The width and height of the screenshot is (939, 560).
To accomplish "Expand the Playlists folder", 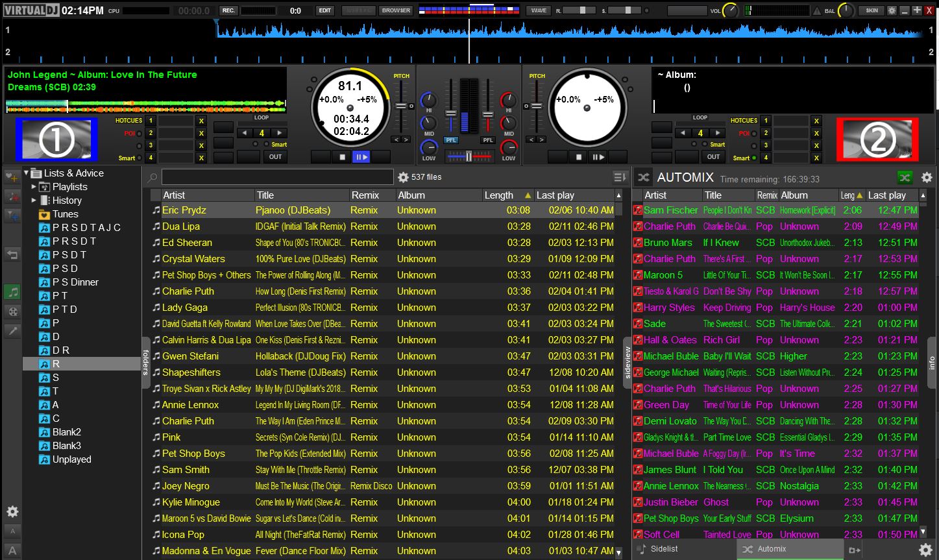I will click(34, 187).
